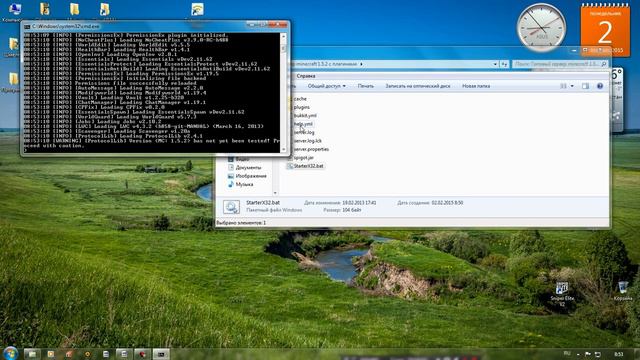
Task: Click the refresh button beside address bar
Action: tap(504, 64)
